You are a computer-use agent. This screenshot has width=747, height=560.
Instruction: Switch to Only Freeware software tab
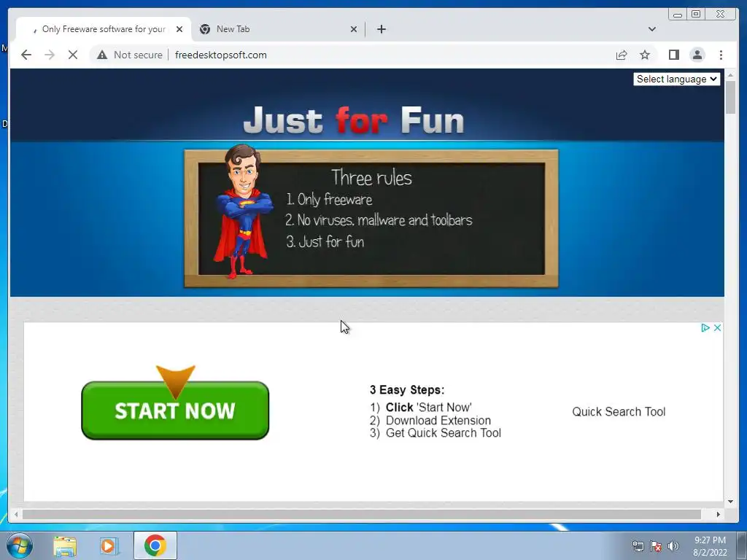click(104, 29)
